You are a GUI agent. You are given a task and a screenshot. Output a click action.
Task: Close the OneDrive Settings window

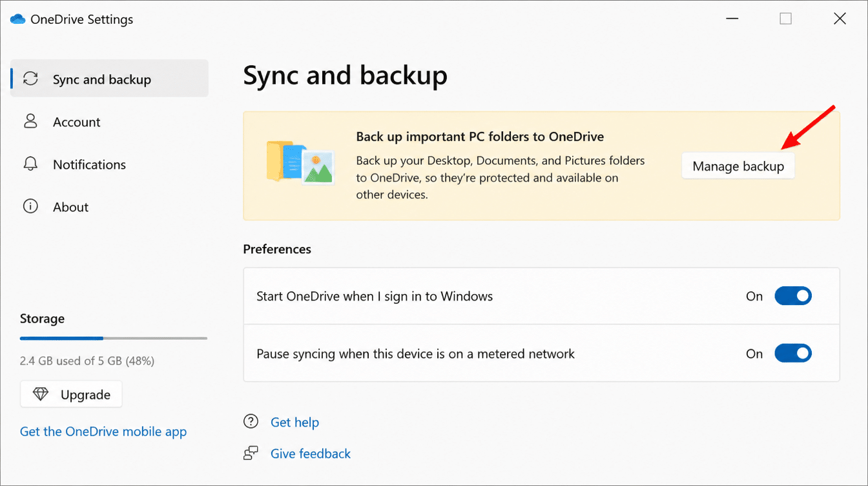pyautogui.click(x=840, y=19)
